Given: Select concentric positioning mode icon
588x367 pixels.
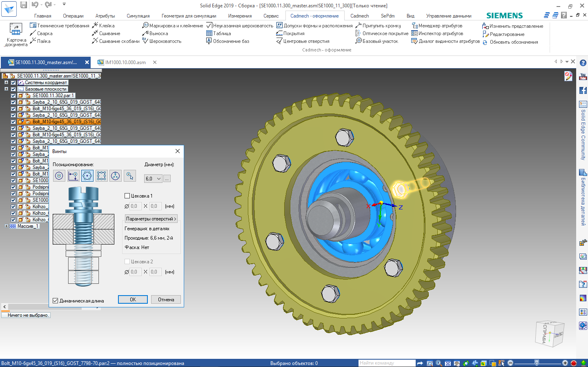Looking at the screenshot, I should pyautogui.click(x=59, y=176).
